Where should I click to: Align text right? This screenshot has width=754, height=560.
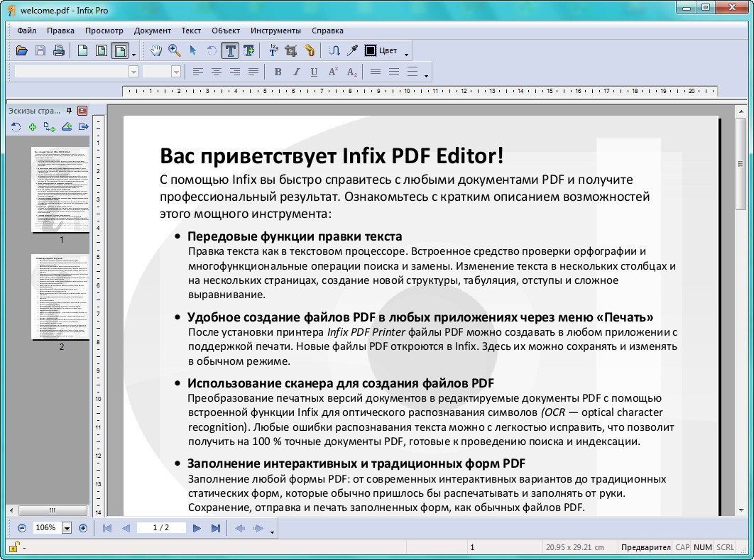(x=235, y=72)
